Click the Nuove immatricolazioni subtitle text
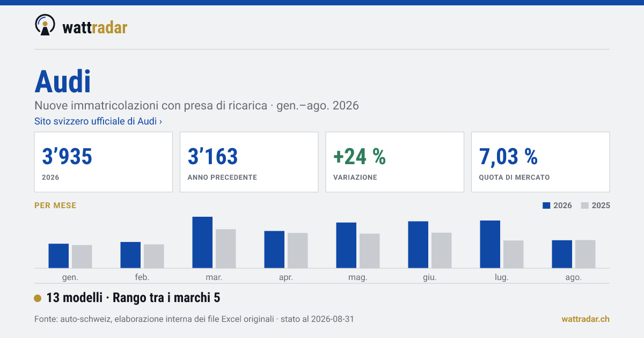 tap(196, 105)
